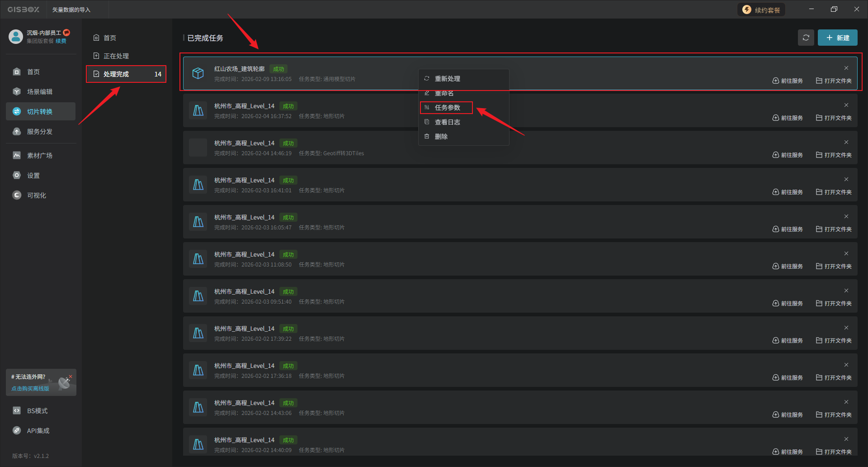The image size is (868, 467).
Task: Select 重新处理 from the context menu
Action: point(447,79)
